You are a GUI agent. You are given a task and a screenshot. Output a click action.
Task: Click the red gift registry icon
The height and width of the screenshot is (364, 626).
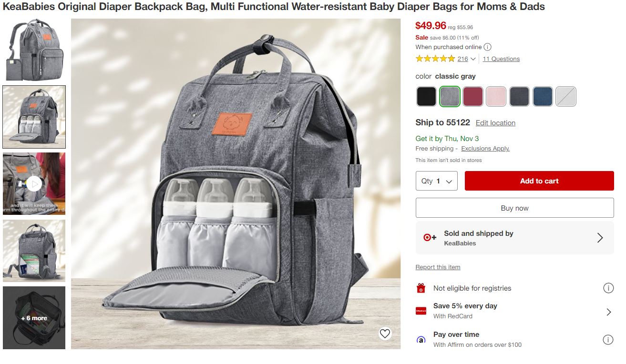[x=421, y=288]
